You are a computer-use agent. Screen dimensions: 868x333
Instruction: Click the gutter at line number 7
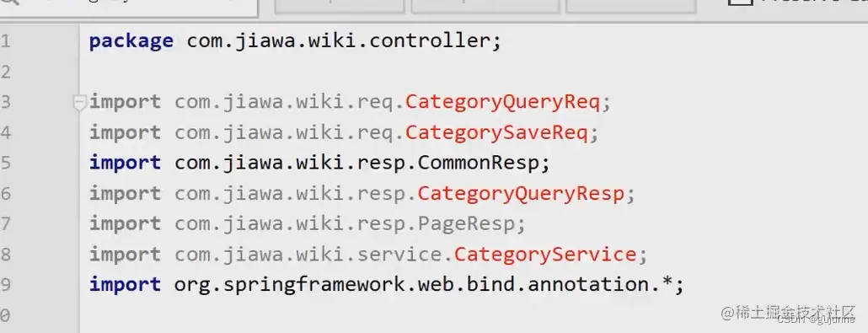(x=5, y=224)
